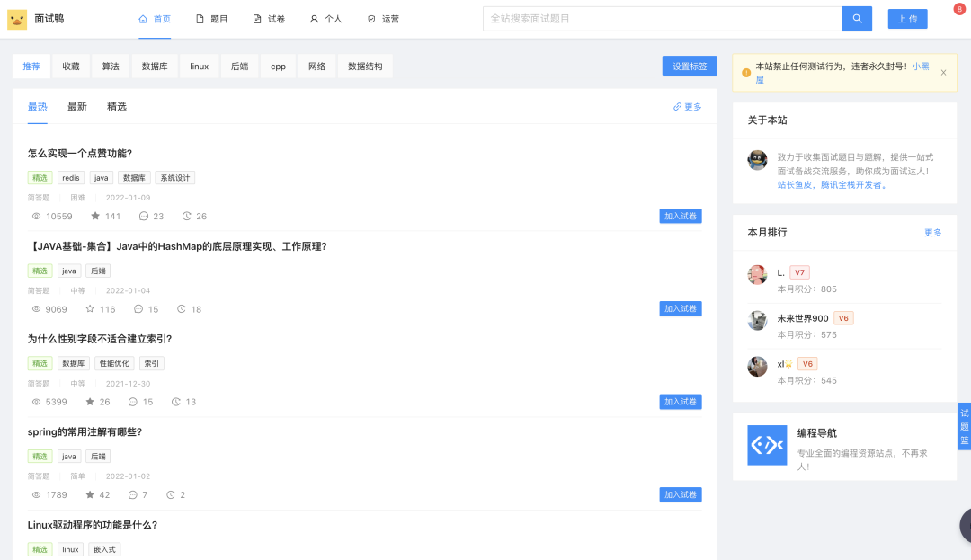Click the eye icon beside 5399

37,402
